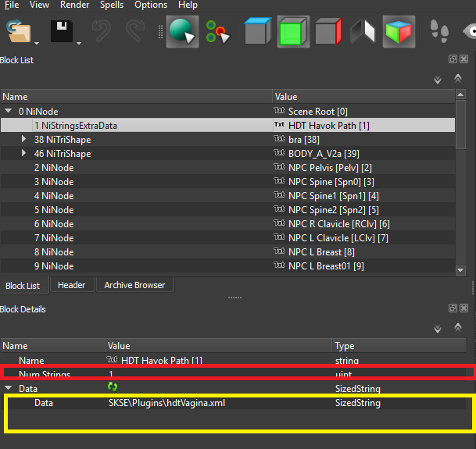Click the side view red cube icon
Image resolution: width=476 pixels, height=449 pixels.
[329, 31]
